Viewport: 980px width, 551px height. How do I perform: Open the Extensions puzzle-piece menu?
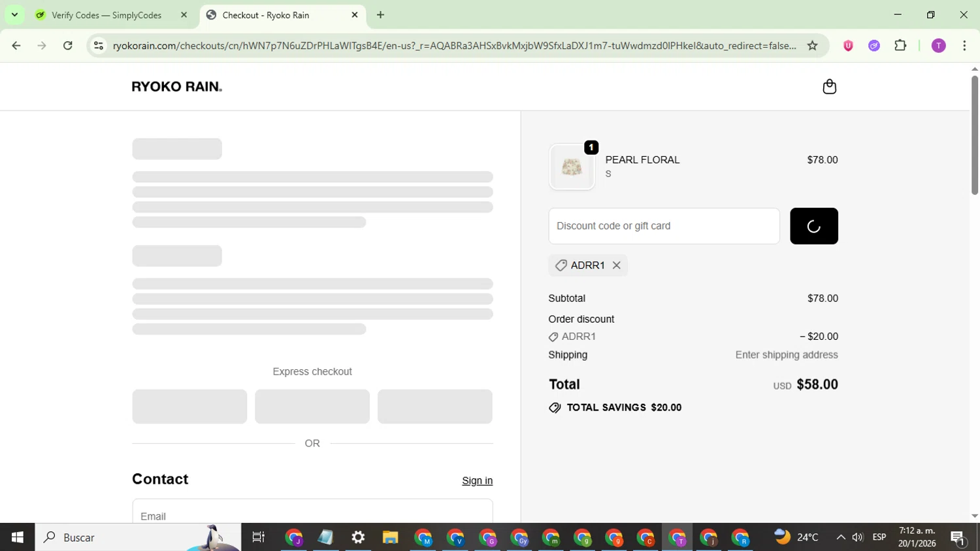tap(900, 46)
